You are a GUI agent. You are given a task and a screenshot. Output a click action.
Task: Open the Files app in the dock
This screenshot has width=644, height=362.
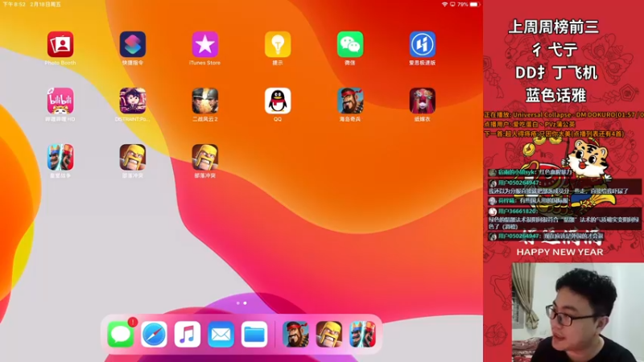254,334
